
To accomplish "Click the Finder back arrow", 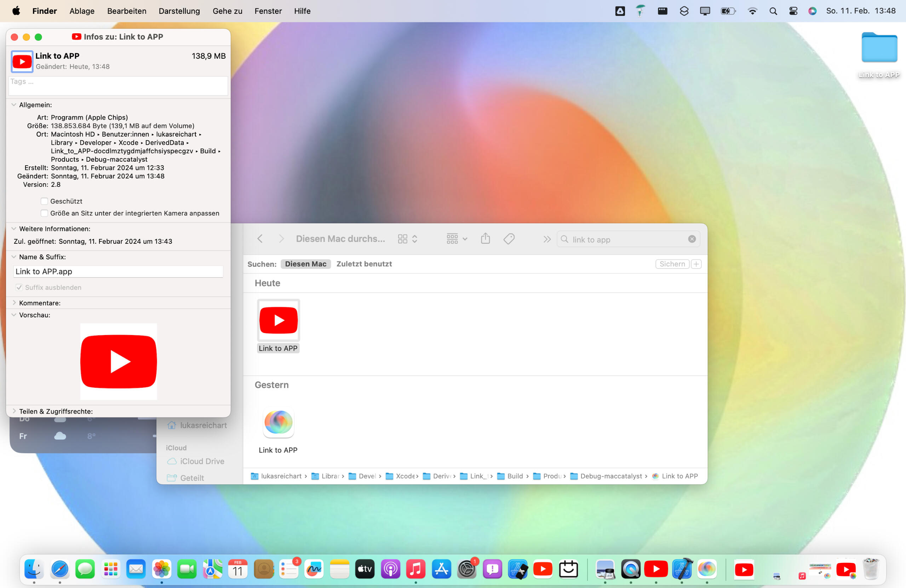I will [260, 238].
